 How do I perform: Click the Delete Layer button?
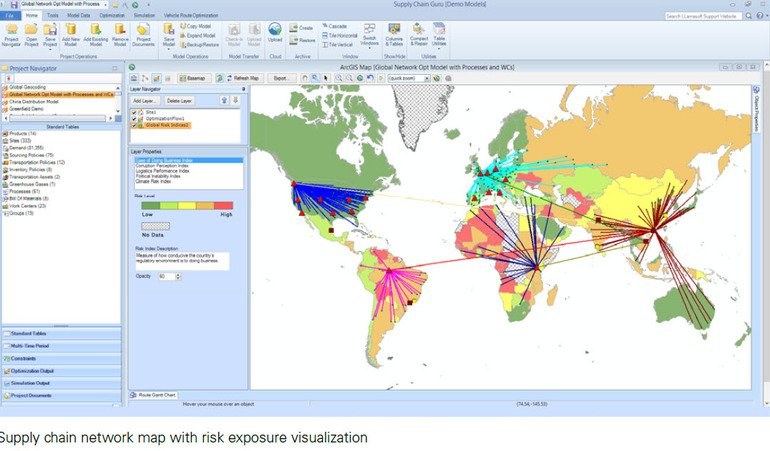[179, 101]
